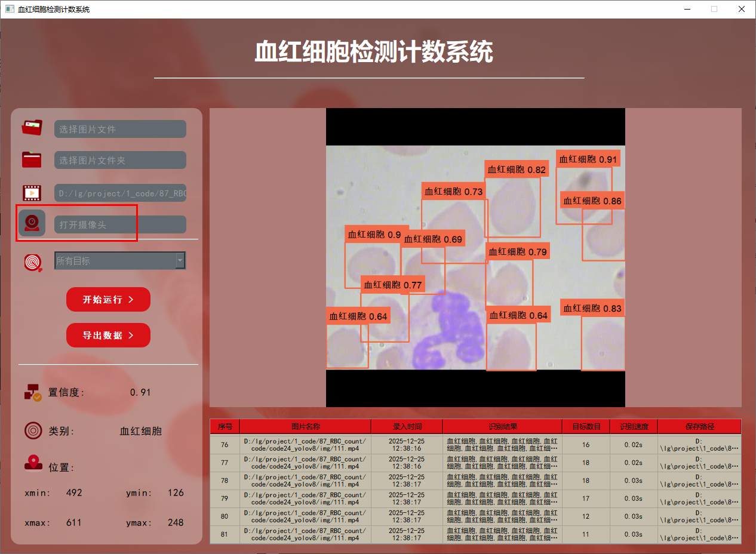Click the xmin value 492

tap(74, 493)
